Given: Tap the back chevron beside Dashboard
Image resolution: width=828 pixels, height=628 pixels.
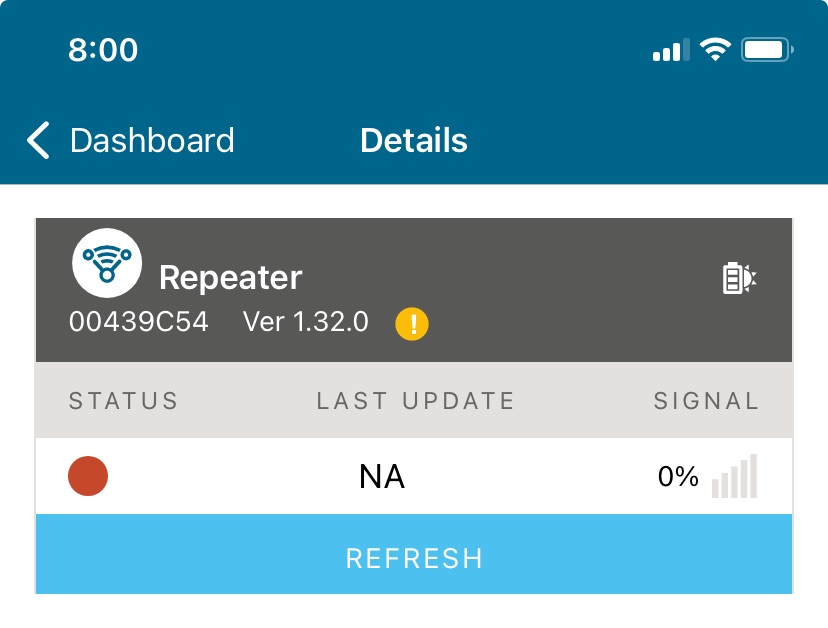Looking at the screenshot, I should tap(36, 141).
